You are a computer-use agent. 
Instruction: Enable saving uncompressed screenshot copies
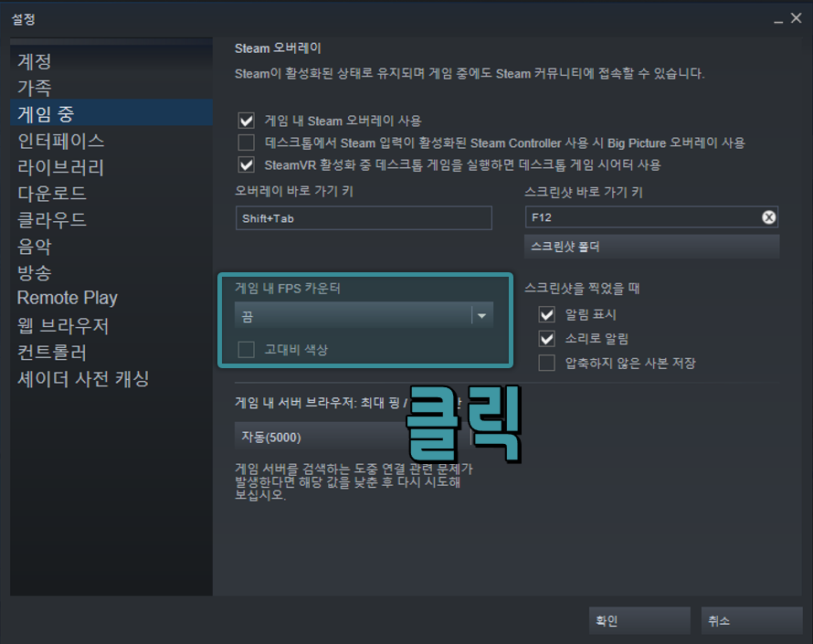(x=545, y=363)
